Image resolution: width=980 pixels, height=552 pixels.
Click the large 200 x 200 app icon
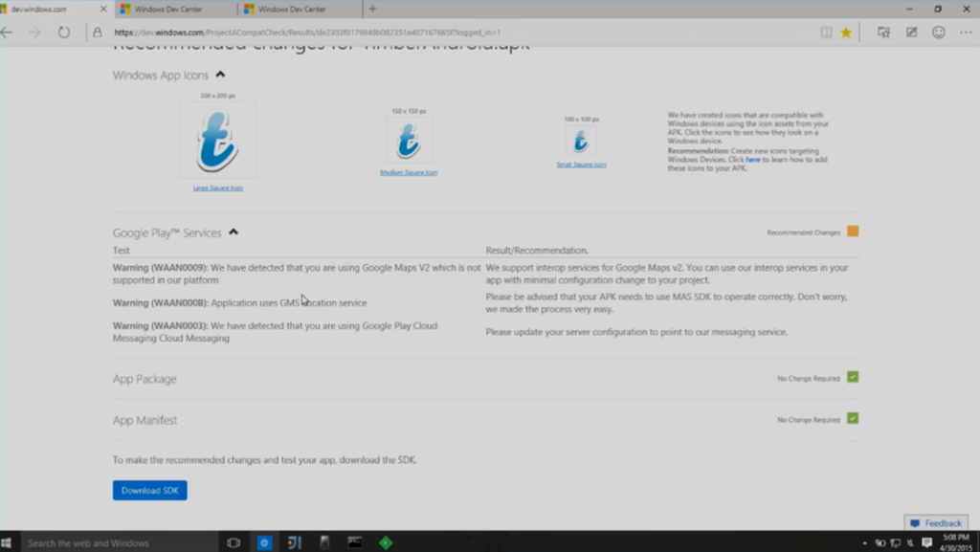coord(217,141)
